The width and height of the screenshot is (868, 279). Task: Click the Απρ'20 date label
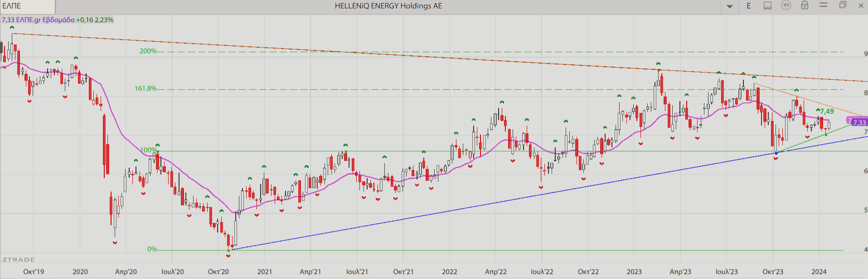(x=126, y=272)
